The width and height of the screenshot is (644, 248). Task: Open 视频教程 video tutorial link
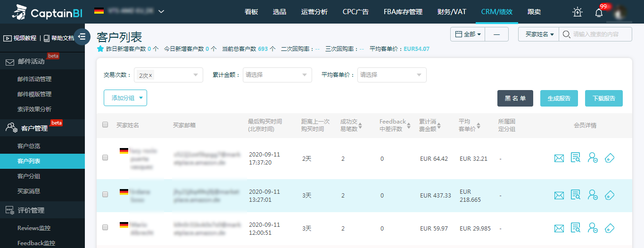(20, 38)
